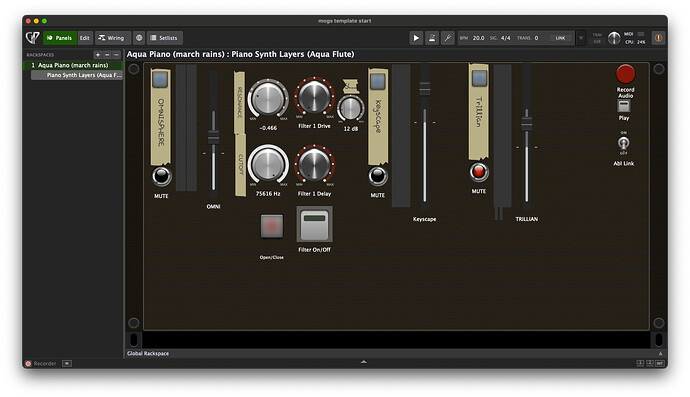Click the OMNI volume fader
Viewport: 690px width, 397px height.
pyautogui.click(x=213, y=137)
